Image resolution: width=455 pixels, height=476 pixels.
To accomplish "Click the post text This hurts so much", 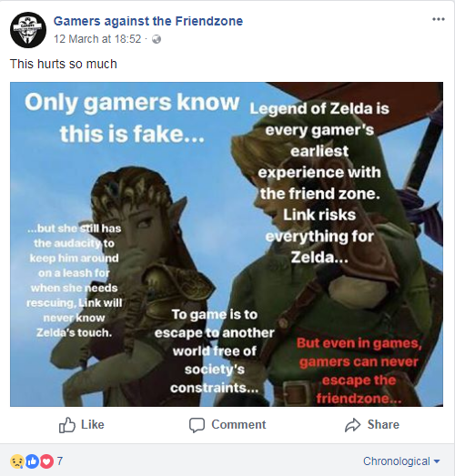I will point(64,64).
